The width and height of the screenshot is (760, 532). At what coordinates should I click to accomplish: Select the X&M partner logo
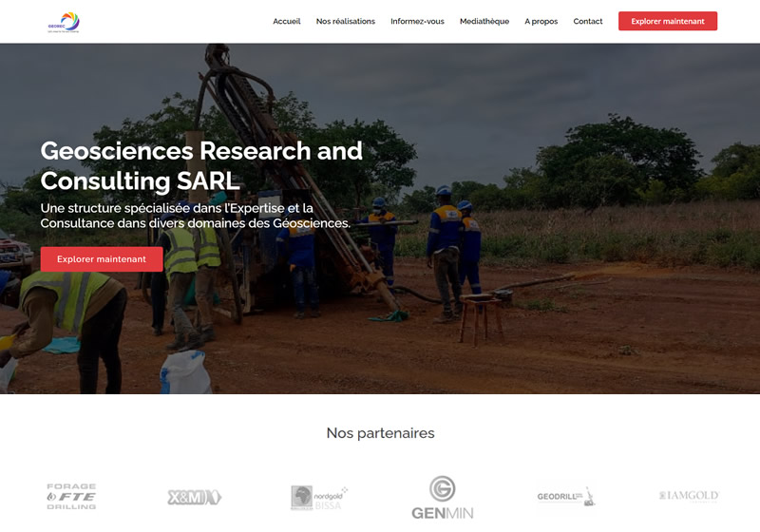point(195,497)
